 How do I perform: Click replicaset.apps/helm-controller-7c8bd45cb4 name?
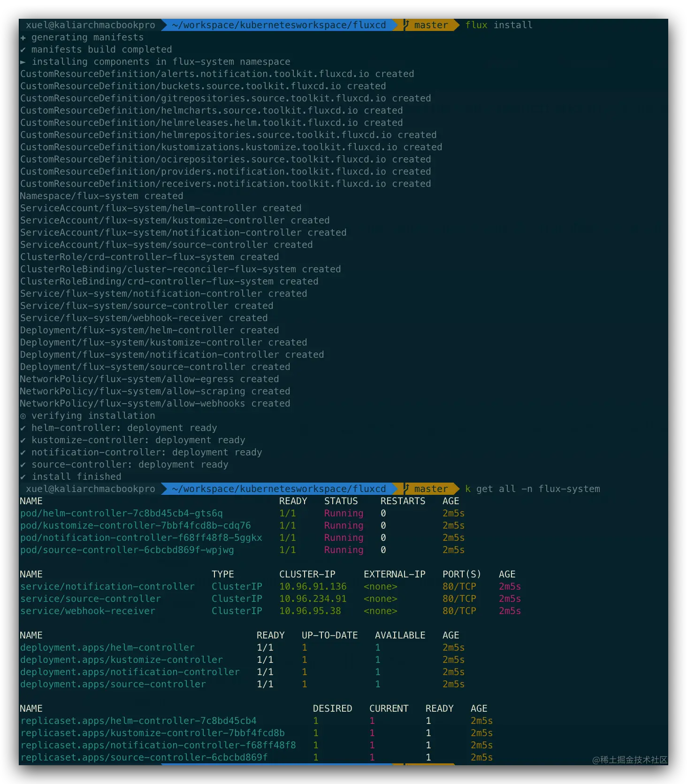[138, 721]
